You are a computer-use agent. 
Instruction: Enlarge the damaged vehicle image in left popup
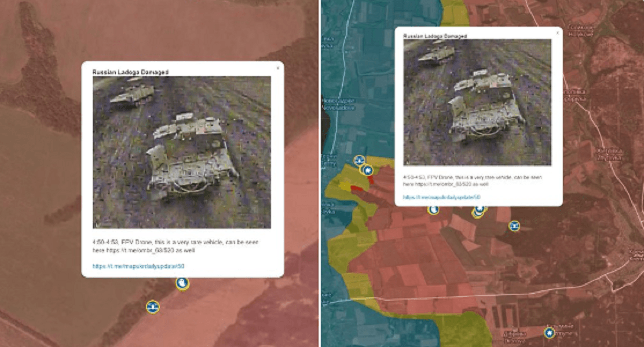click(x=181, y=152)
